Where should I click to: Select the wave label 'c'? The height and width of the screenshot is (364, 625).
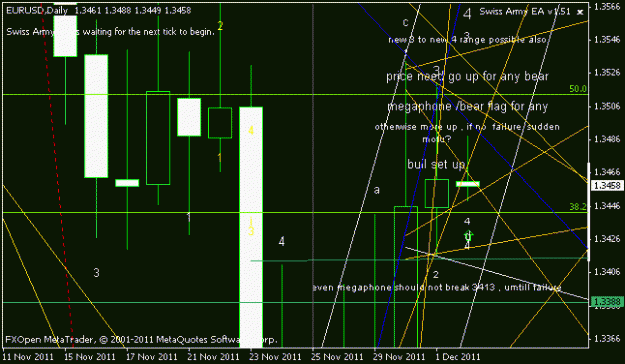pyautogui.click(x=405, y=22)
